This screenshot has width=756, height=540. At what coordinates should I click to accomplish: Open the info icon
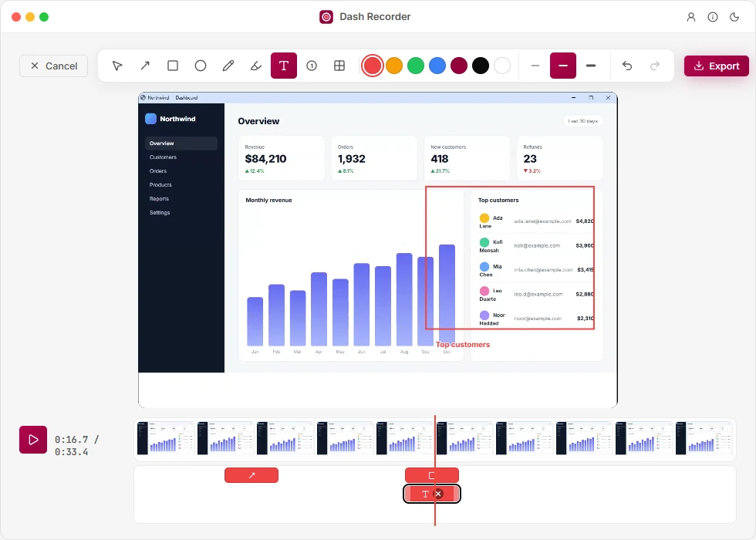click(713, 17)
